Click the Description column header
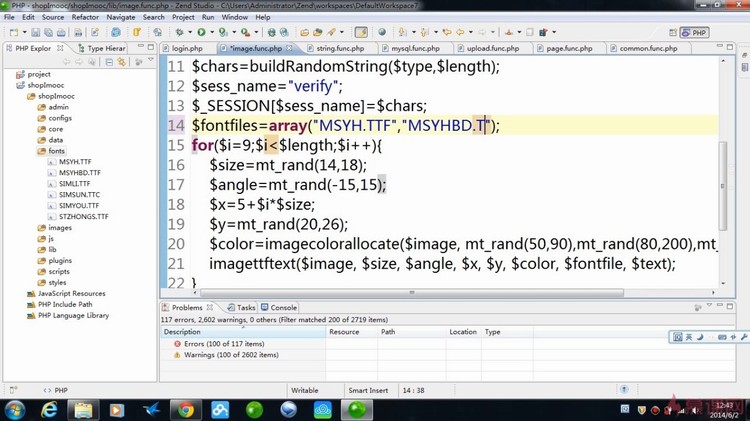 pyautogui.click(x=183, y=332)
